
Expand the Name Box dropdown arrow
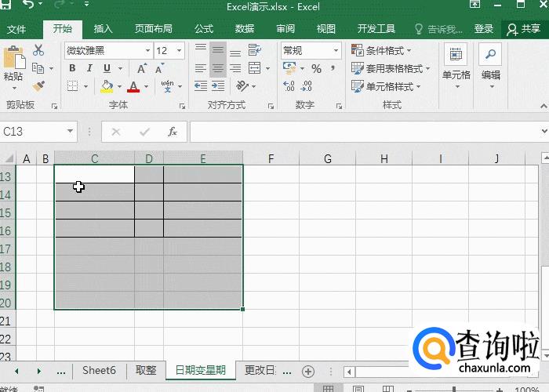point(70,131)
